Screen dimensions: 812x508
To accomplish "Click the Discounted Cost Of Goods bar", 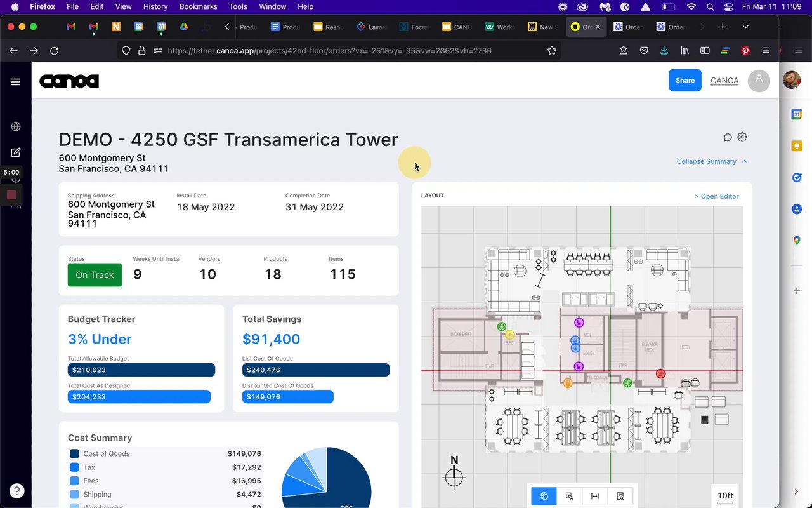I will (288, 397).
